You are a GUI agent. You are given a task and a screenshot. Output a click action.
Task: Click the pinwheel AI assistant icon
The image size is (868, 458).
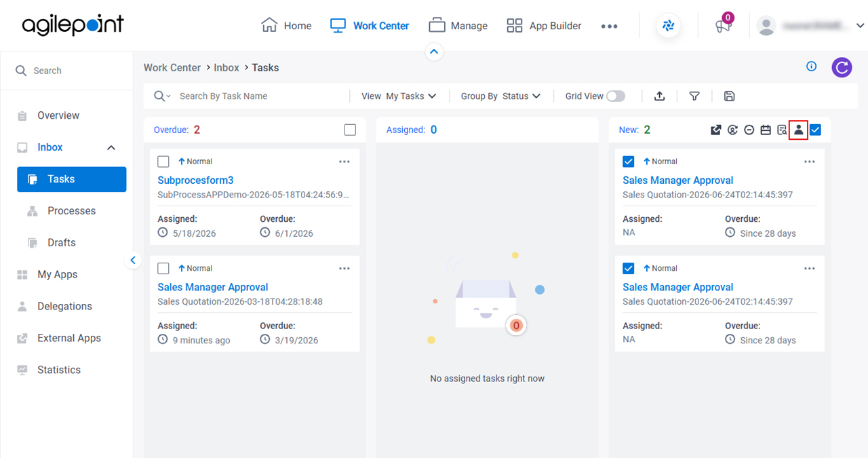pos(669,26)
